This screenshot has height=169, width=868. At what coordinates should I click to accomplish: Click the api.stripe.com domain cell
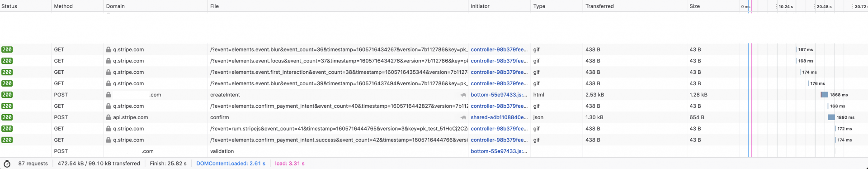pyautogui.click(x=131, y=117)
